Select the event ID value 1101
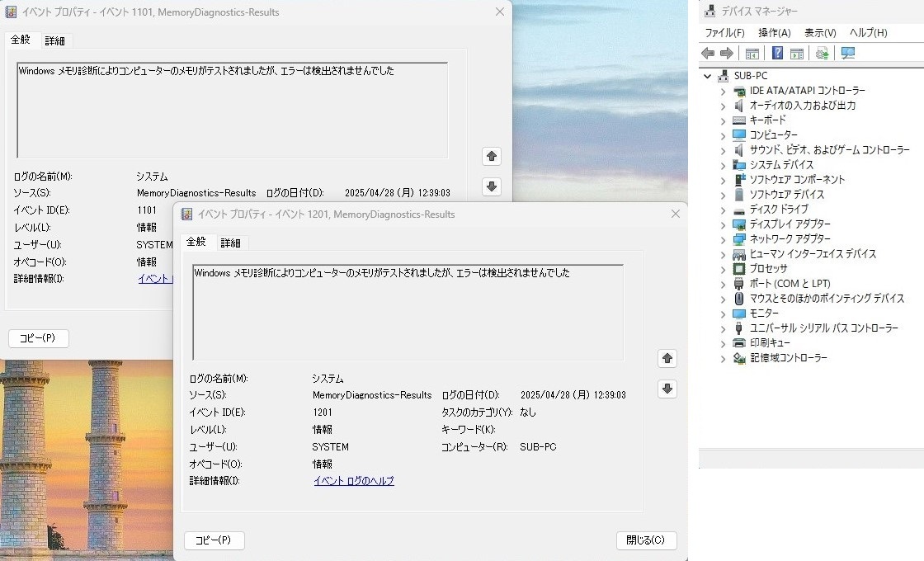The width and height of the screenshot is (924, 561). 147,210
